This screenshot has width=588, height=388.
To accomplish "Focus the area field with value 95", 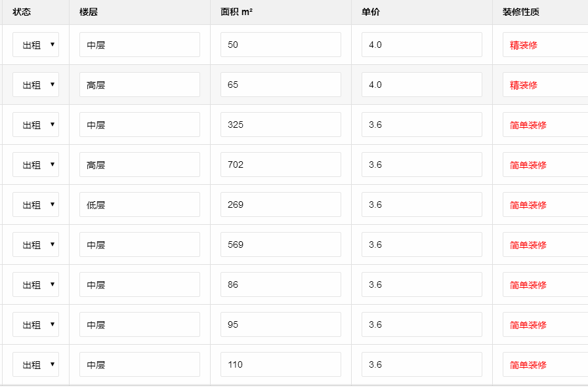I will [280, 324].
